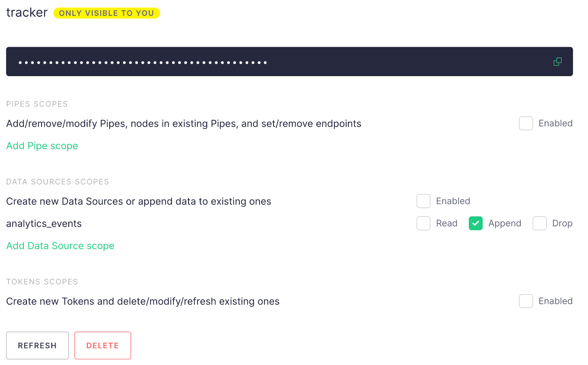The image size is (588, 365).
Task: Click the tracker token name title
Action: pyautogui.click(x=27, y=12)
